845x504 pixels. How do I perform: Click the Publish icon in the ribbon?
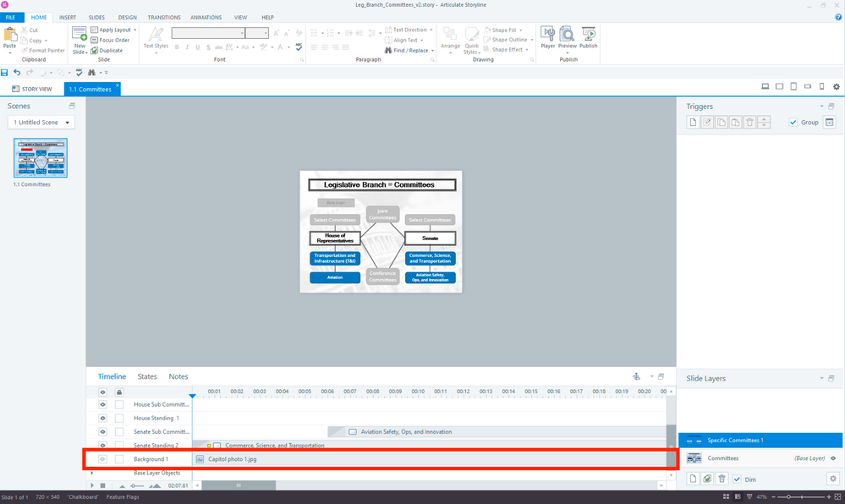point(588,36)
